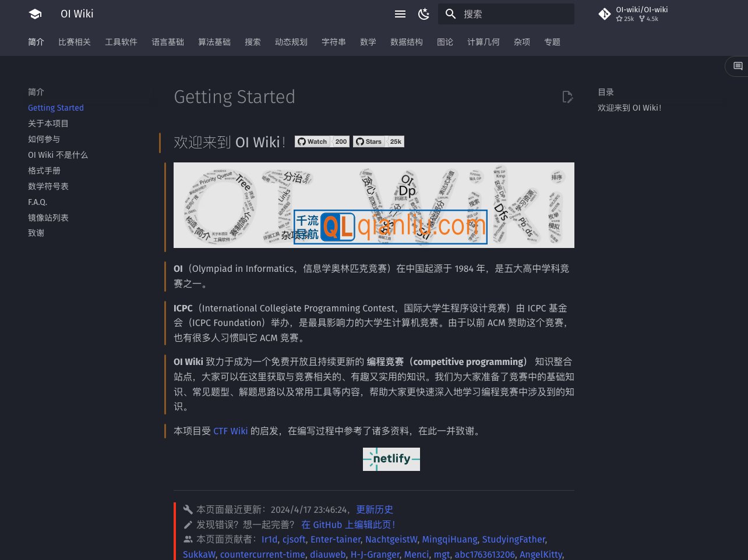
Task: Click the OI Wiki logo icon
Action: (35, 14)
